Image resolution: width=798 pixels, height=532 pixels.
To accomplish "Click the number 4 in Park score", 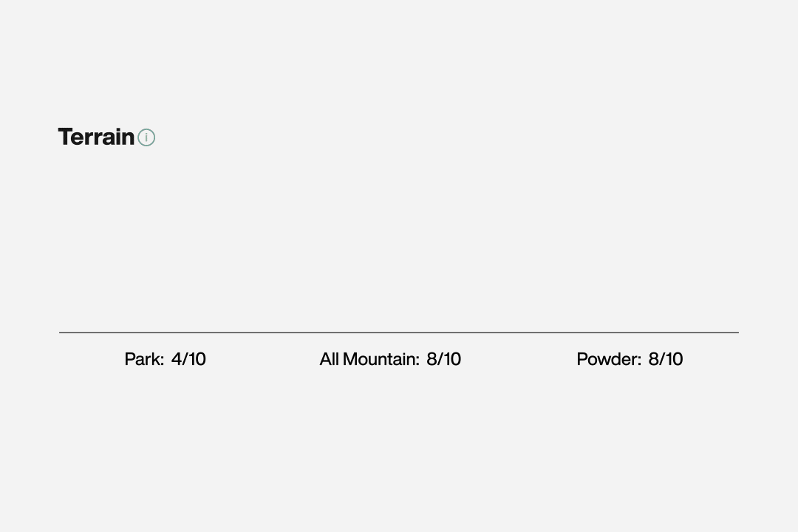I will click(x=176, y=359).
